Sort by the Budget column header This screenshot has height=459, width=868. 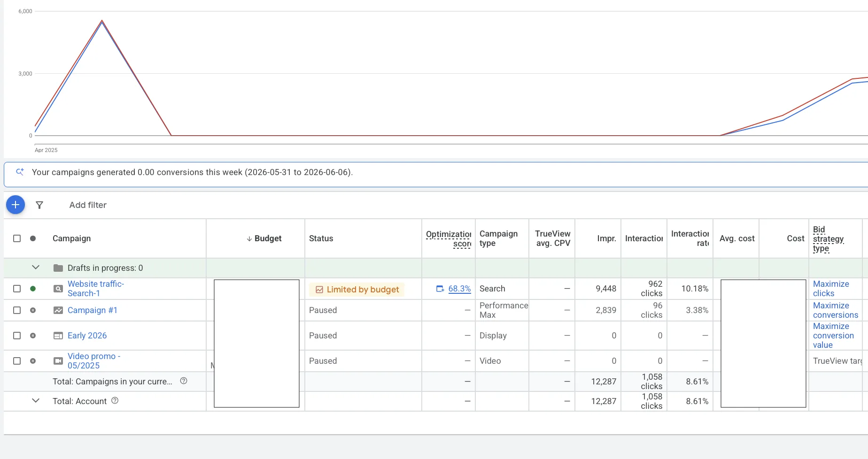[268, 238]
